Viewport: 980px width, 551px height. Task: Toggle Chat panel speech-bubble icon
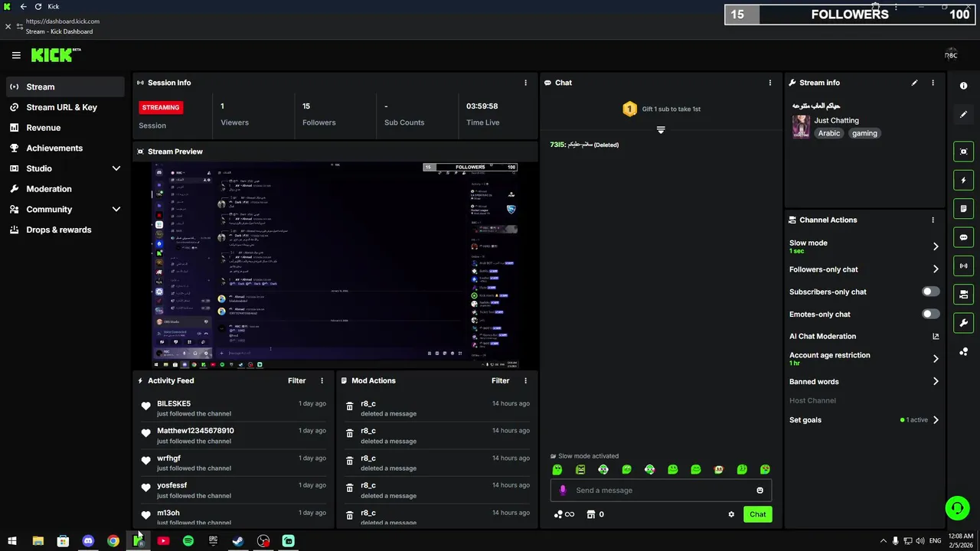coord(963,237)
